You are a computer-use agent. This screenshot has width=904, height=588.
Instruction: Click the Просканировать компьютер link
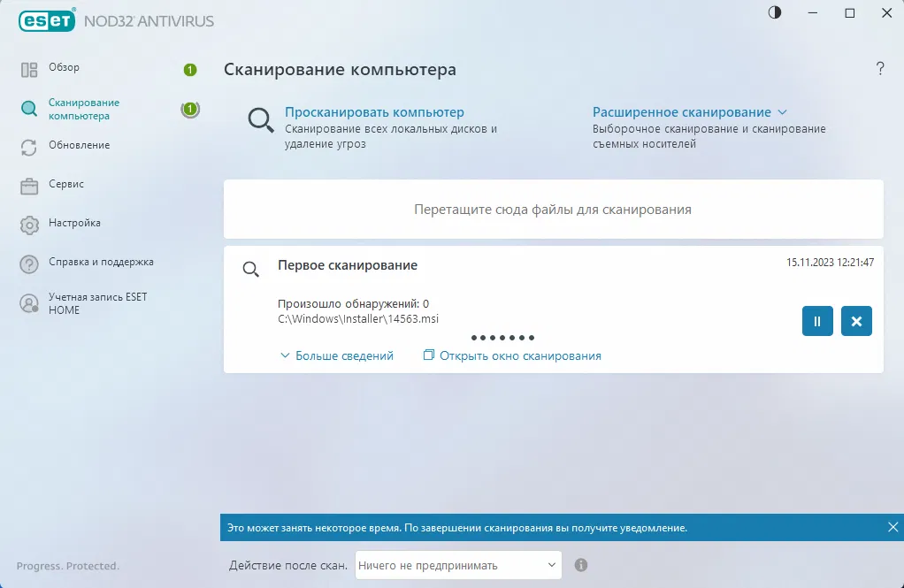point(374,111)
